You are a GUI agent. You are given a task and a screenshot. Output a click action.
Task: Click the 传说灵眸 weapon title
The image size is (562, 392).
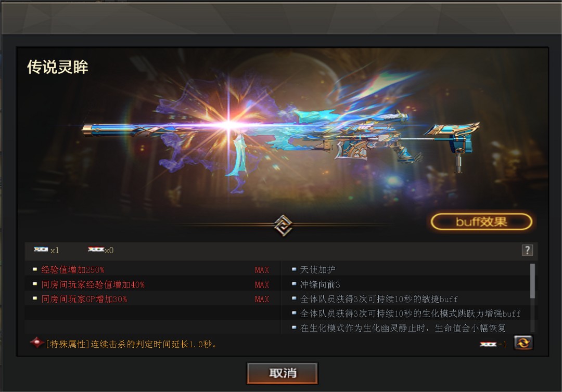tap(58, 67)
